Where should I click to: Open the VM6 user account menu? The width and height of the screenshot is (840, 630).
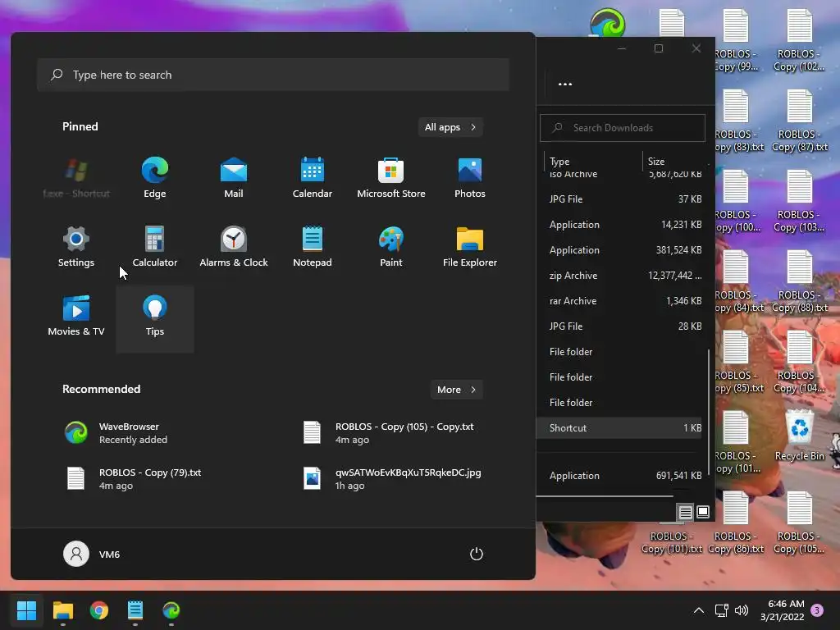(x=92, y=554)
